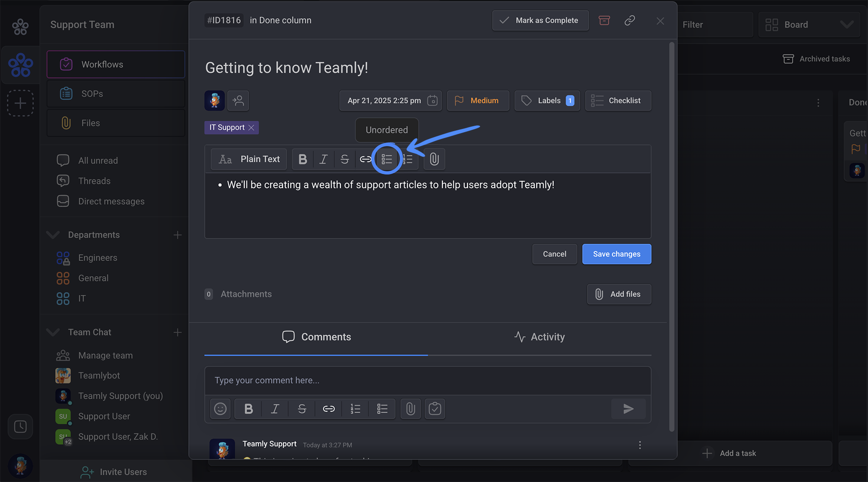Open comment options three-dot menu
The image size is (868, 482).
[640, 445]
